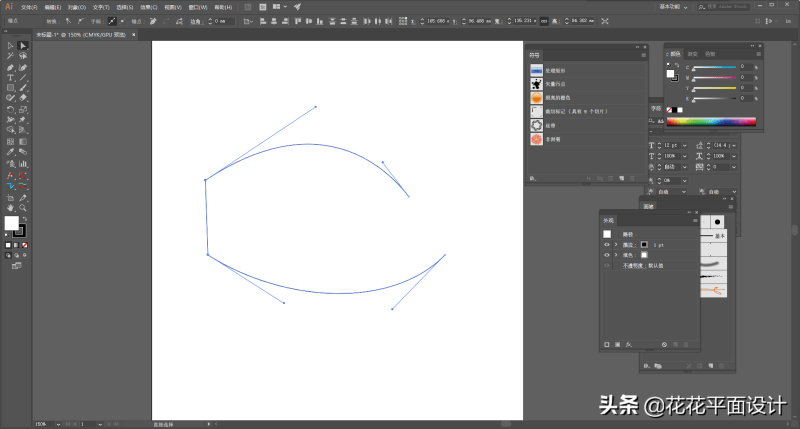
Task: Expand the 填色 fill attribute arrow
Action: pyautogui.click(x=616, y=255)
